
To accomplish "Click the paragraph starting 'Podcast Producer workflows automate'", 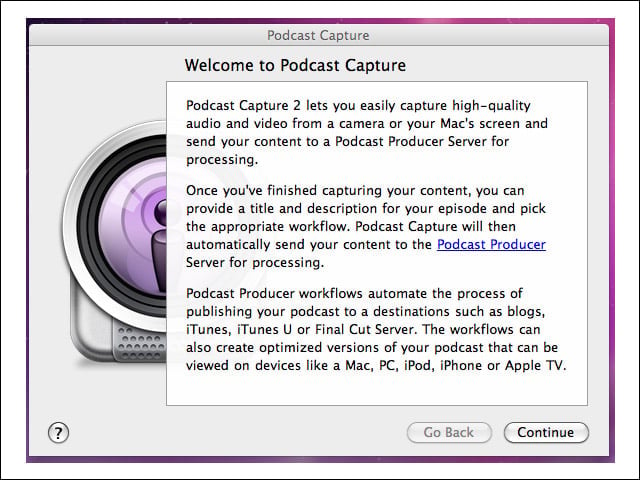I will pyautogui.click(x=376, y=329).
